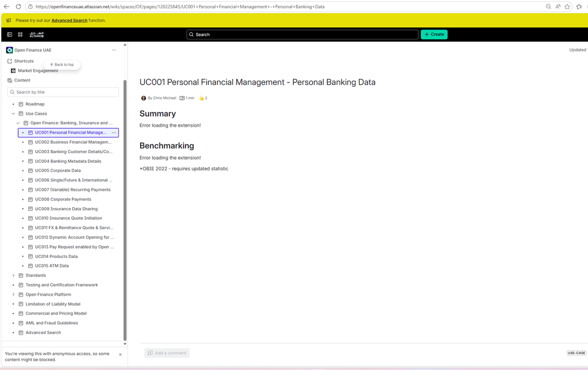Click the Al Tareq logo
This screenshot has width=588, height=370.
[36, 34]
